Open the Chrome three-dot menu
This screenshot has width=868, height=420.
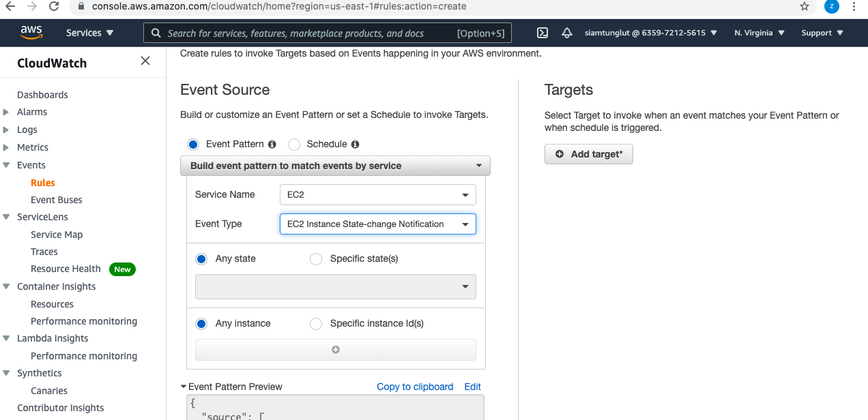(x=854, y=6)
